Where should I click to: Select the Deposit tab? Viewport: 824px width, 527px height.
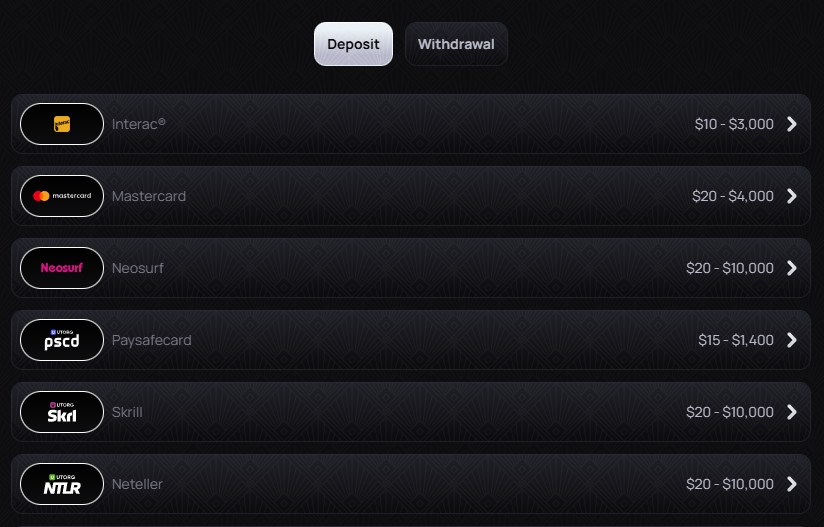click(353, 44)
